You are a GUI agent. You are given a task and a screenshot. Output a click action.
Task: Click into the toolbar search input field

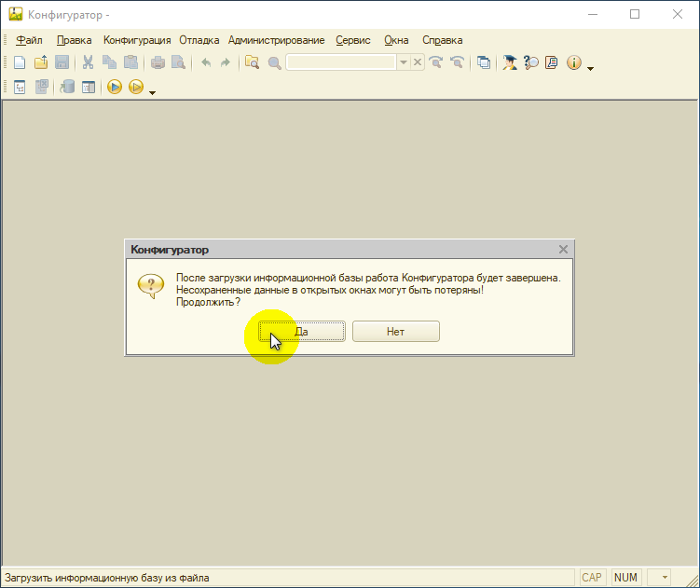pos(341,62)
